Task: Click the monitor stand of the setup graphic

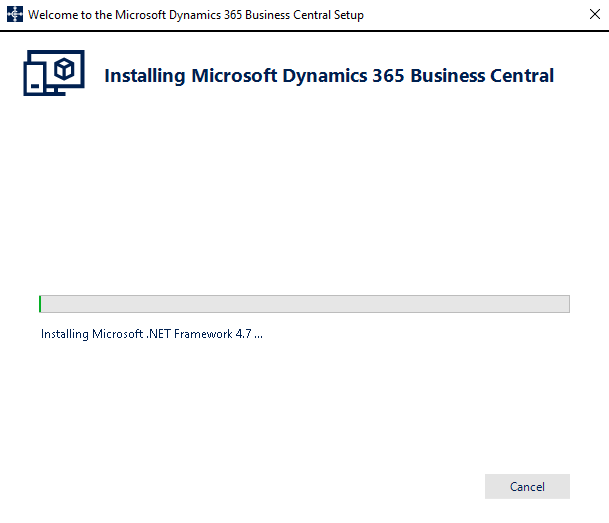Action: tap(56, 92)
